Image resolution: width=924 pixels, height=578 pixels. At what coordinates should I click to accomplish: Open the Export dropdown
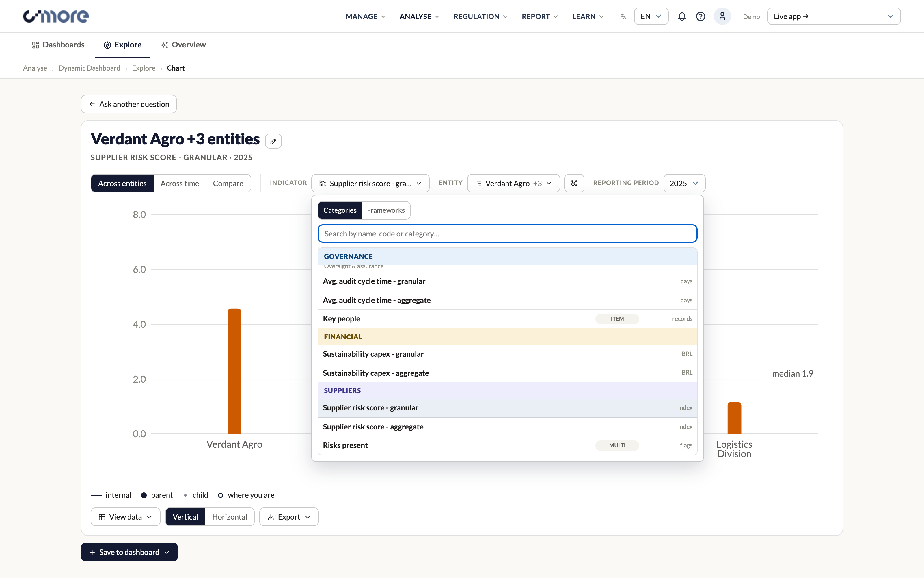coord(289,517)
